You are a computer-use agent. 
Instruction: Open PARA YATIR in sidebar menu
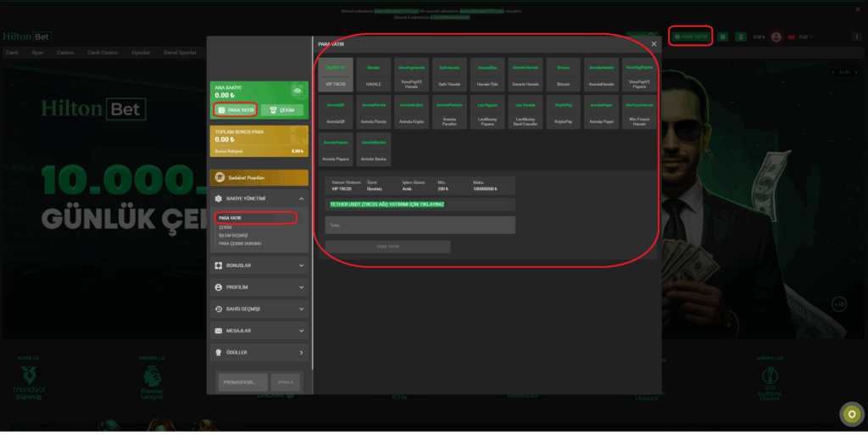click(x=230, y=218)
